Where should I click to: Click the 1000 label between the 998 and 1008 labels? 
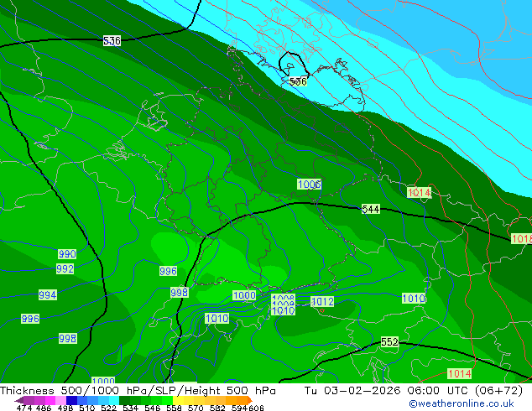pos(244,295)
